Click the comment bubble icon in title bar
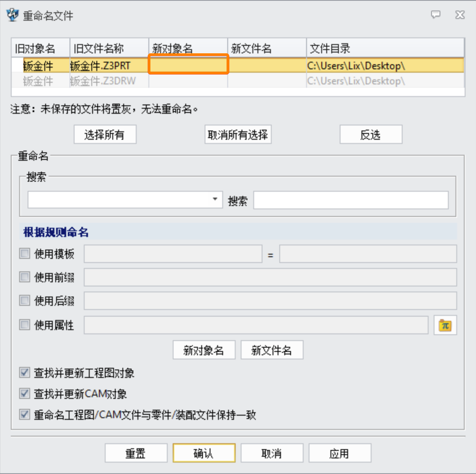Screen dimensions: 476x474 [435, 14]
